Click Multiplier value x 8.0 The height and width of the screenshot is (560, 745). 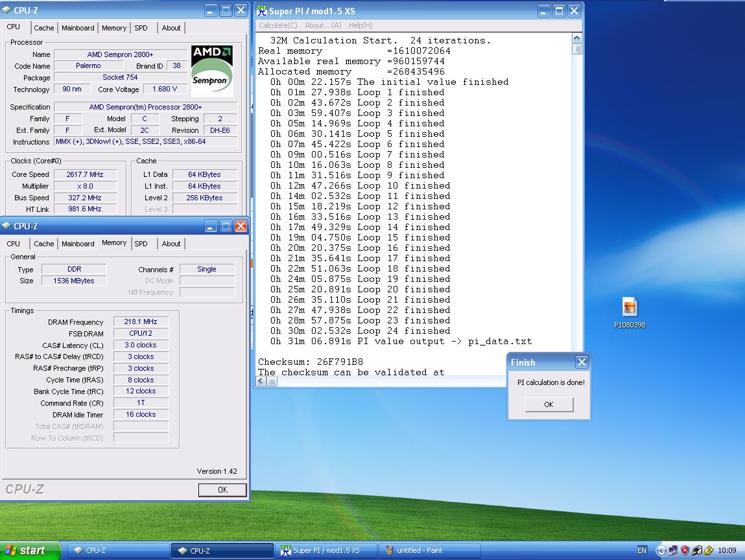[85, 186]
